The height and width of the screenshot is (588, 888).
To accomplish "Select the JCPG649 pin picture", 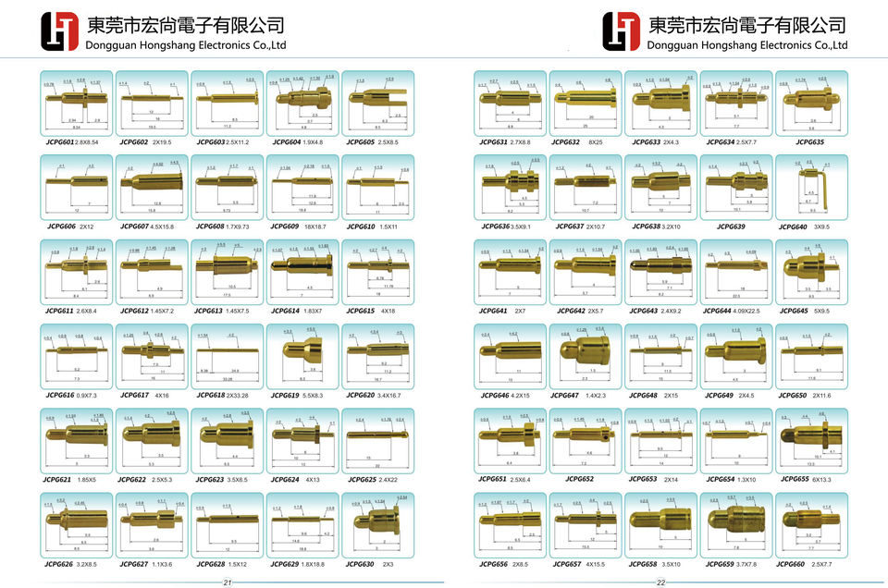I will point(736,357).
